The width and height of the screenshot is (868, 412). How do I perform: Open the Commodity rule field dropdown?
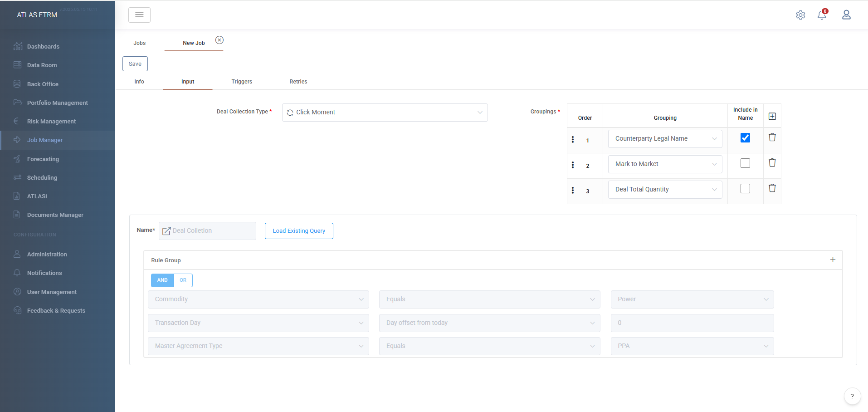point(258,299)
